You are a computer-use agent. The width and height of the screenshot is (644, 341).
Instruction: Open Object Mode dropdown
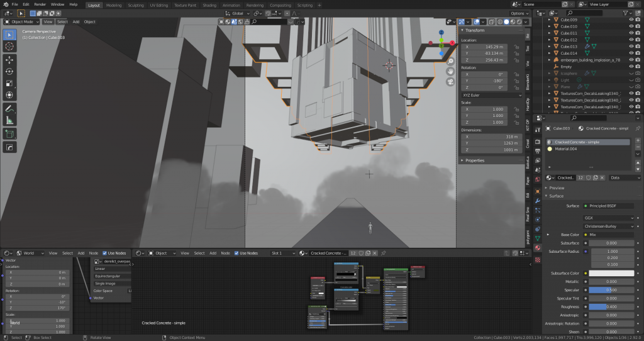[22, 22]
